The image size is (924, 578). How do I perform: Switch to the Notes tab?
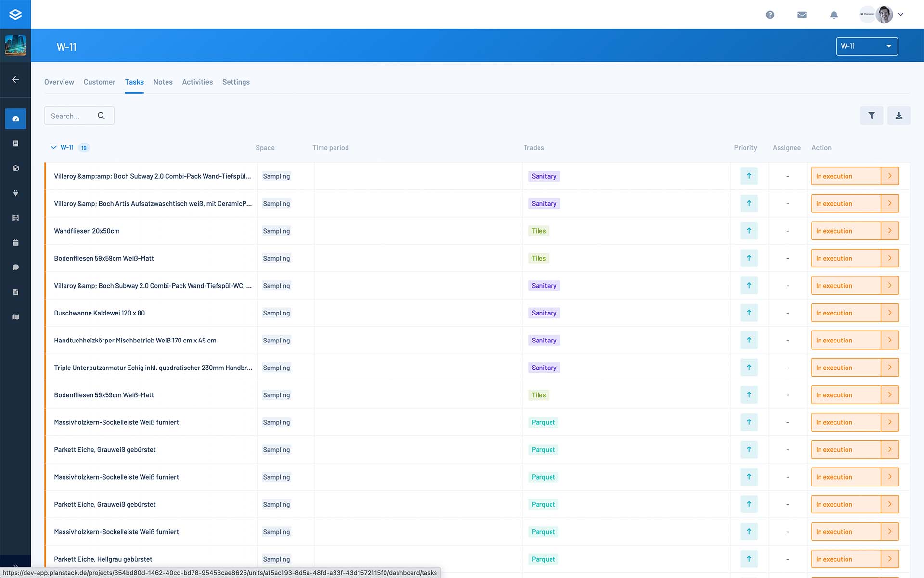(x=163, y=82)
